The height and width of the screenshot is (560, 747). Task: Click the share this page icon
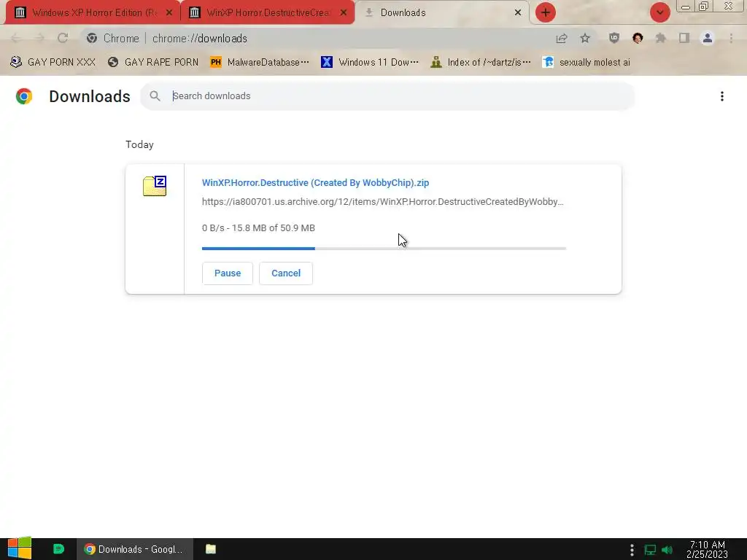[x=562, y=38]
